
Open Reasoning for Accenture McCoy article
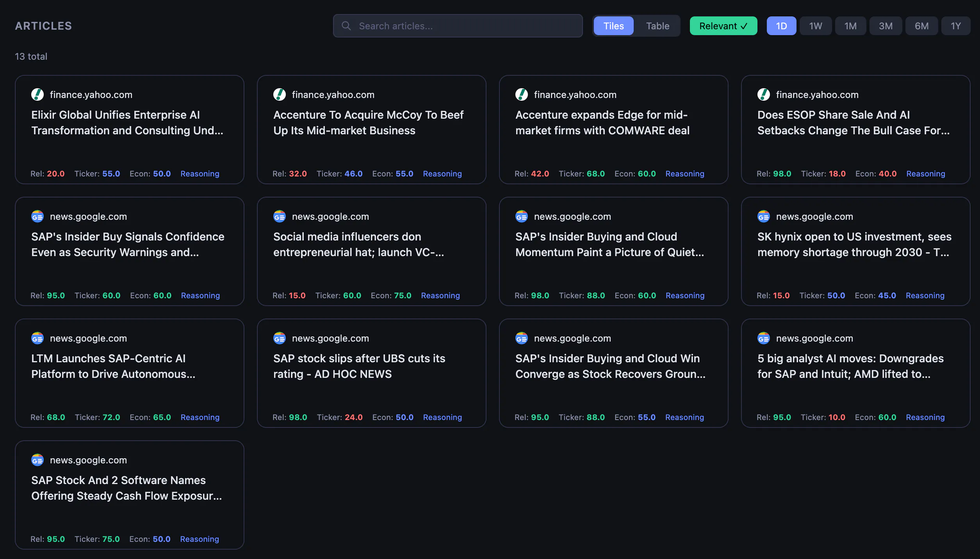442,174
